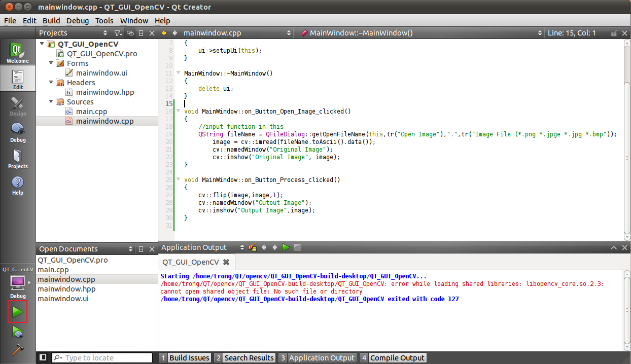The height and width of the screenshot is (364, 631).
Task: Open the Projects panel filter tree icon
Action: pyautogui.click(x=118, y=33)
